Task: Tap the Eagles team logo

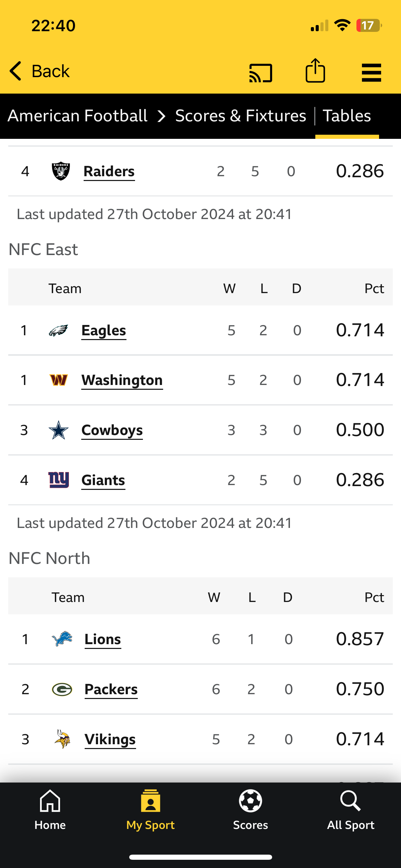Action: tap(59, 330)
